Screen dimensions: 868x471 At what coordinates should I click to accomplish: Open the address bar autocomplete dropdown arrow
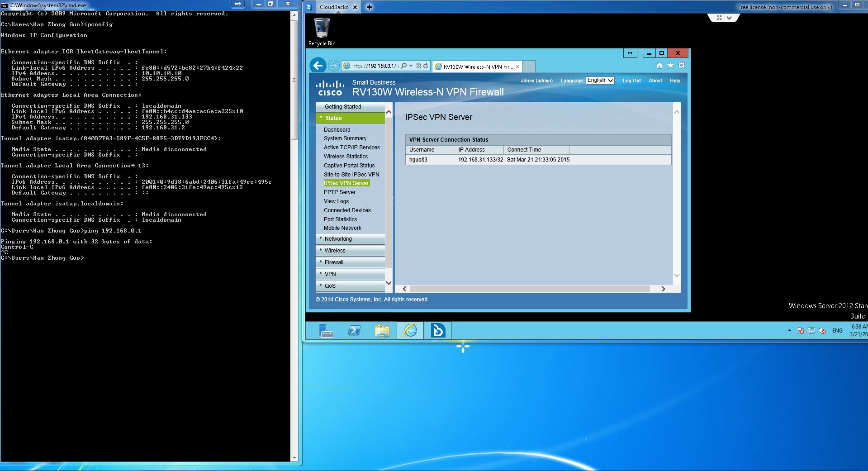pos(411,66)
